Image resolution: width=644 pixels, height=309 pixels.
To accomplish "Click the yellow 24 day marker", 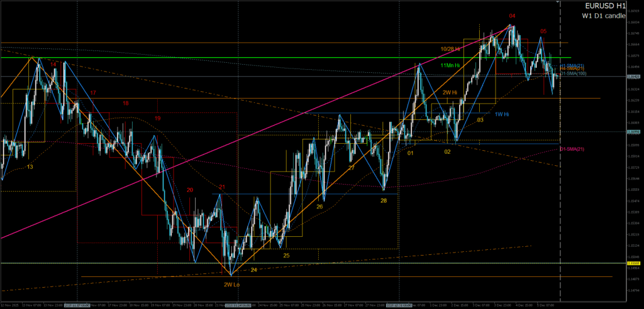I will 254,269.
